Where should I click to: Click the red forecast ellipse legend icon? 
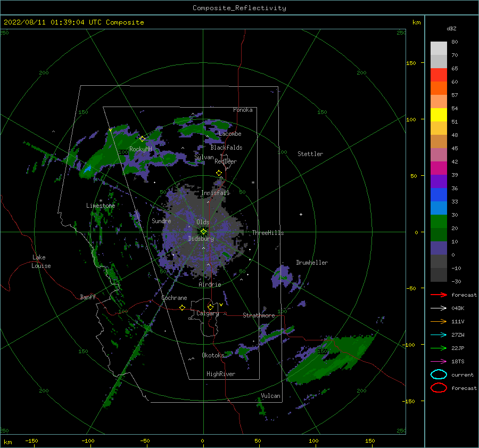pyautogui.click(x=439, y=388)
